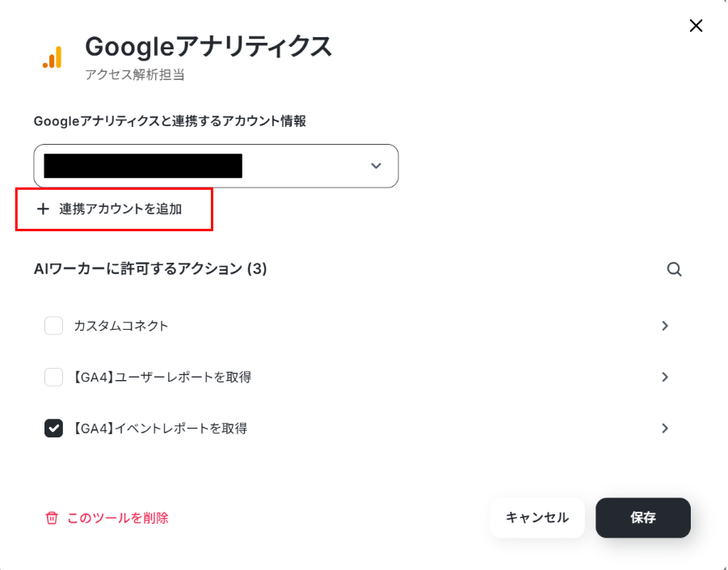Viewport: 728px width, 570px height.
Task: Expand the 【GA4】ユーザーレポートを取得 row chevron
Action: point(665,377)
